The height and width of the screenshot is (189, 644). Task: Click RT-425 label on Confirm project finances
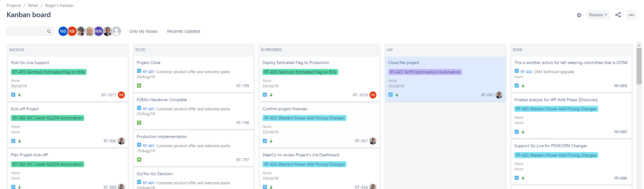tap(304, 118)
